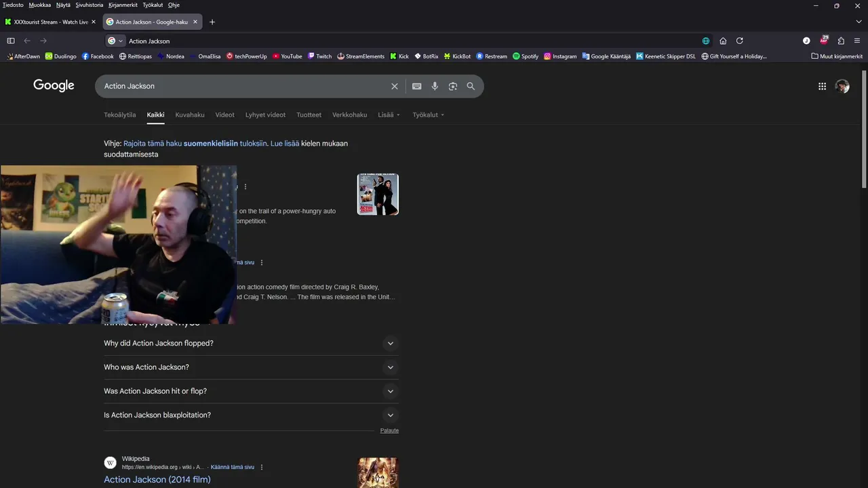Open the Muut kirjanmerkit bookmarks folder
Screen dimensions: 868x488
pos(837,56)
